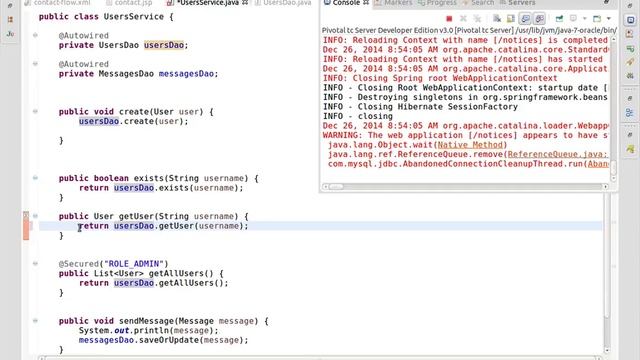Click the highlighted usersDao field declaration
The height and width of the screenshot is (360, 640).
click(x=164, y=45)
